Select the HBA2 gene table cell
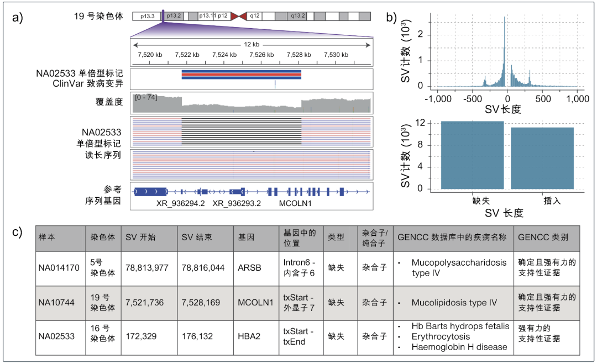This screenshot has width=597, height=364. click(248, 336)
